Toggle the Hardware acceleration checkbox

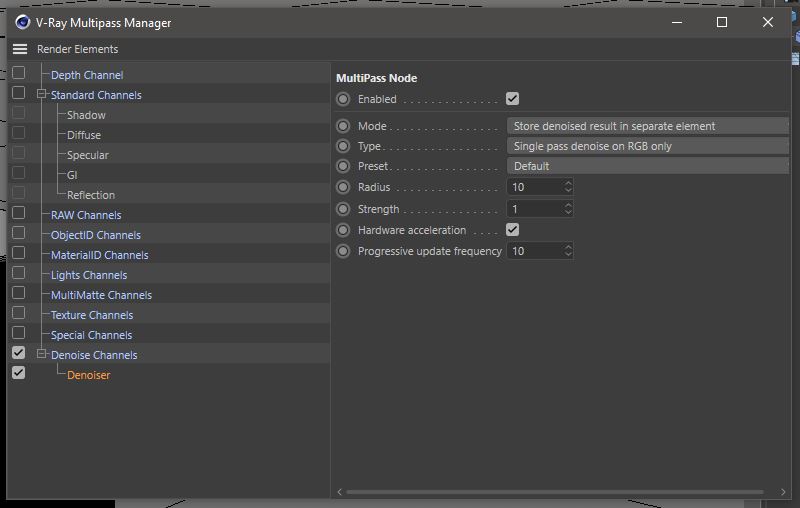coord(512,230)
